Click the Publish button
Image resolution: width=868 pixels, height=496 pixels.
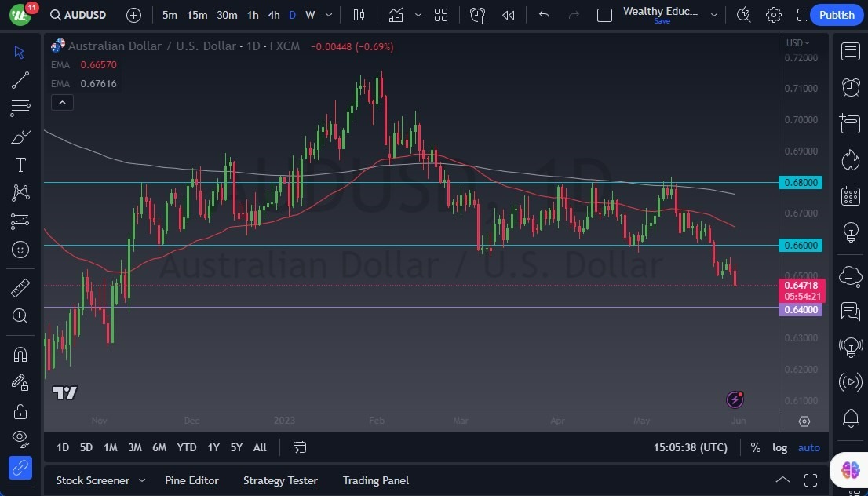837,14
